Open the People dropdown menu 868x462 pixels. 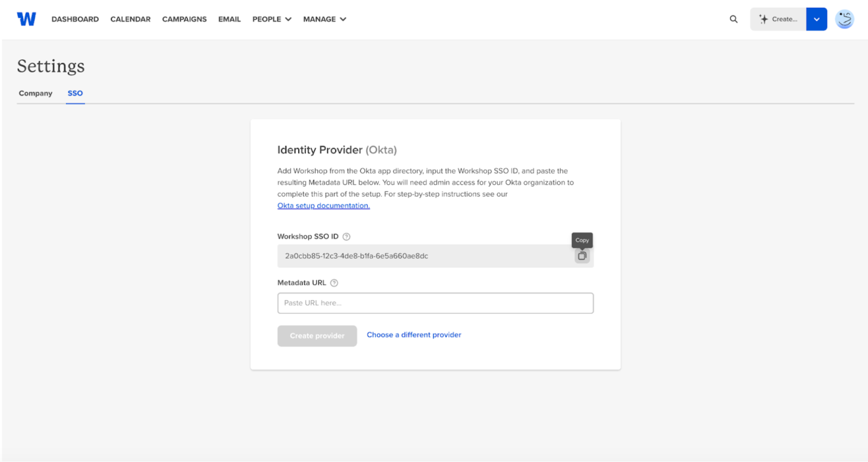272,19
